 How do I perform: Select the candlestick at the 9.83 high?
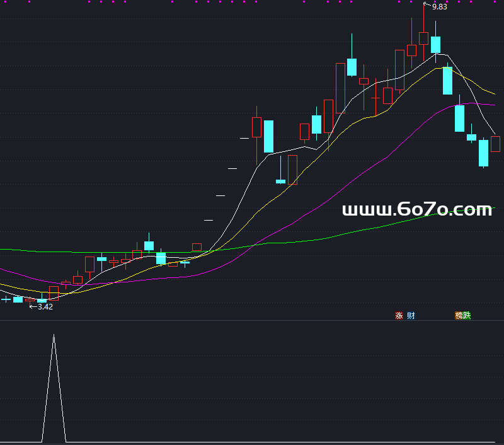[423, 38]
